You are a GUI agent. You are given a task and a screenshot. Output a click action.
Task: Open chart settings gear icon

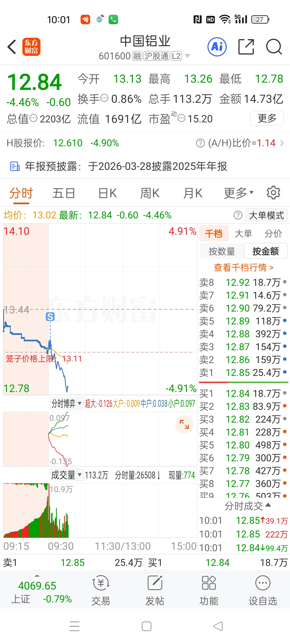(273, 192)
